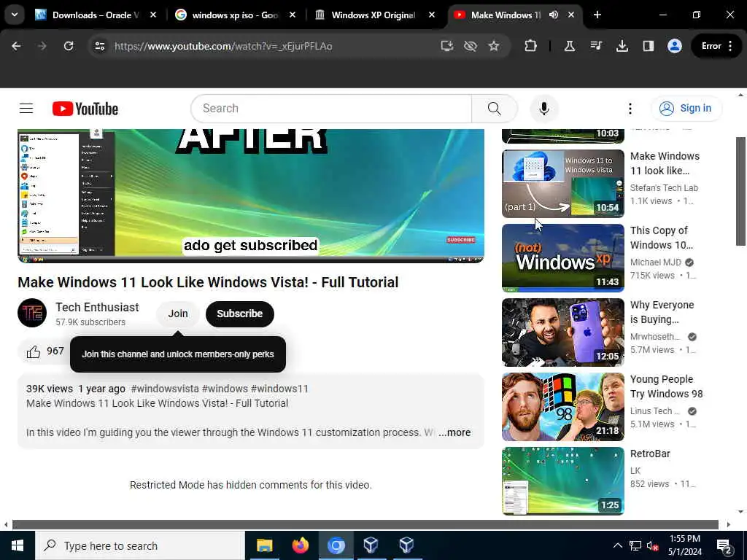Open media controls icon
The width and height of the screenshot is (747, 560).
pos(596,46)
